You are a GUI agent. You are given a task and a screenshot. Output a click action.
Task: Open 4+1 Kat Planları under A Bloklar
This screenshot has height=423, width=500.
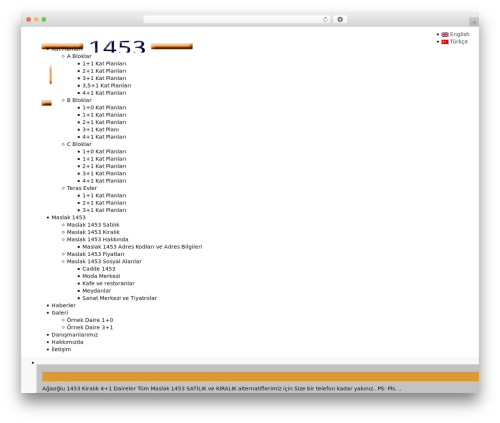(x=104, y=93)
